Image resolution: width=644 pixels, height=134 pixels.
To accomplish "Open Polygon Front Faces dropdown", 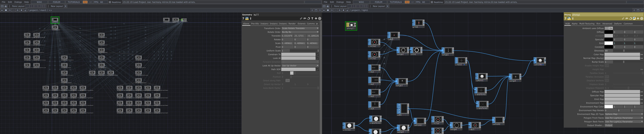I will click(x=624, y=118).
